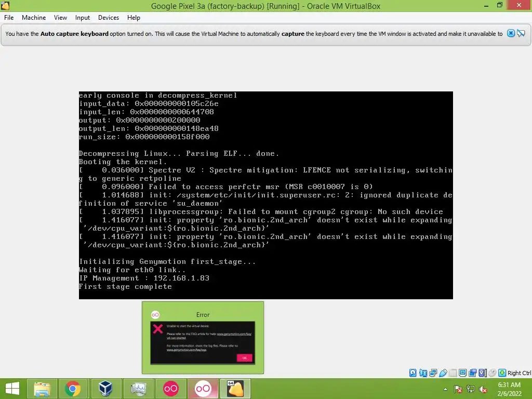Click the virtualization V chip indicator
The height and width of the screenshot is (399, 532).
[x=483, y=373]
